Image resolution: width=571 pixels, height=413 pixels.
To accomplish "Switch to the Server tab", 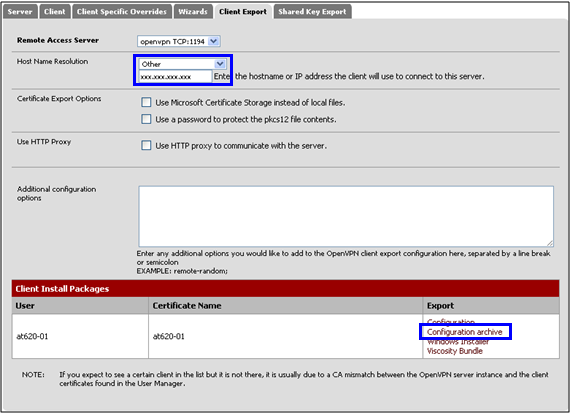I will coord(20,12).
